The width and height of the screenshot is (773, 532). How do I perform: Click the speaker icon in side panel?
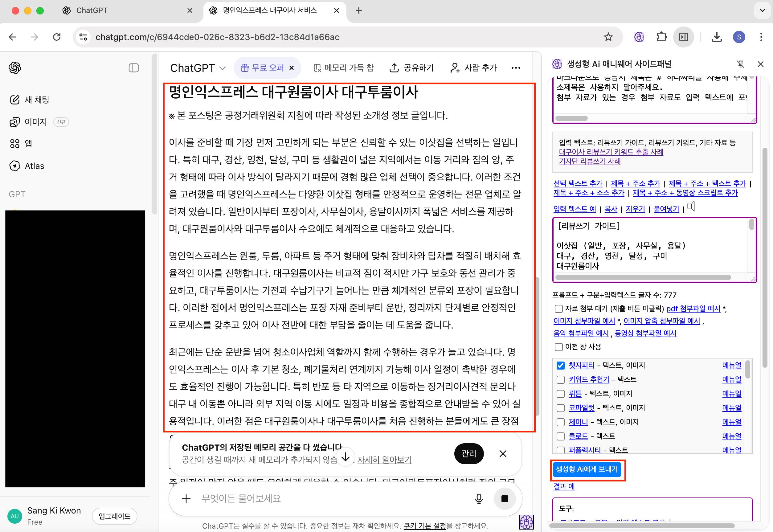[691, 207]
